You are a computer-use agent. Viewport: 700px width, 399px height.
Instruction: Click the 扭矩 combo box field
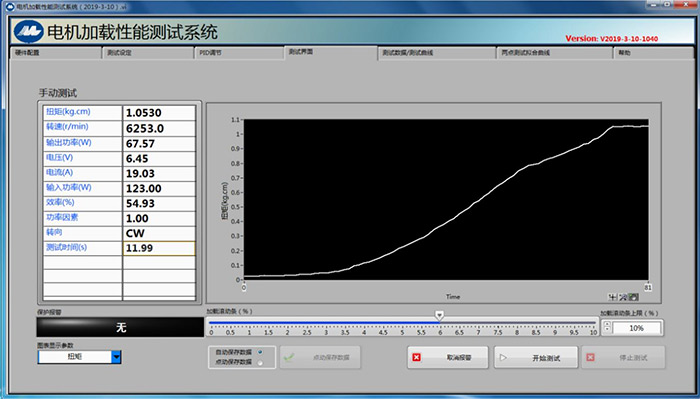point(75,357)
